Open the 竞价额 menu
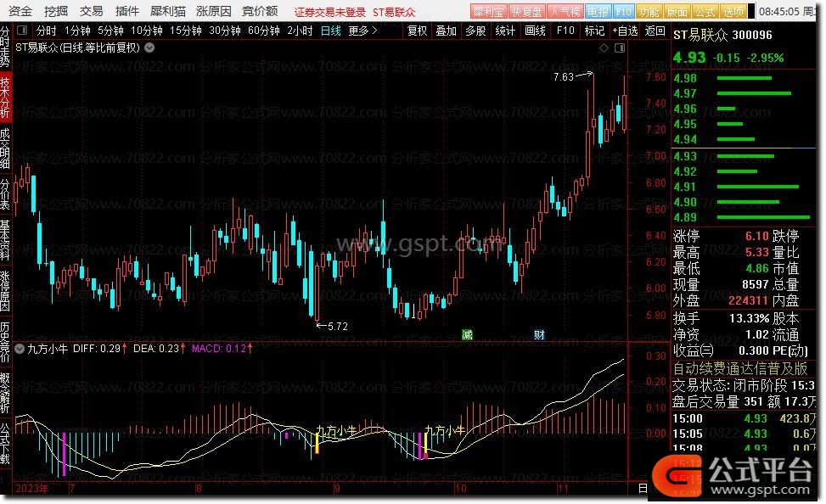This screenshot has height=504, width=826. pos(260,11)
